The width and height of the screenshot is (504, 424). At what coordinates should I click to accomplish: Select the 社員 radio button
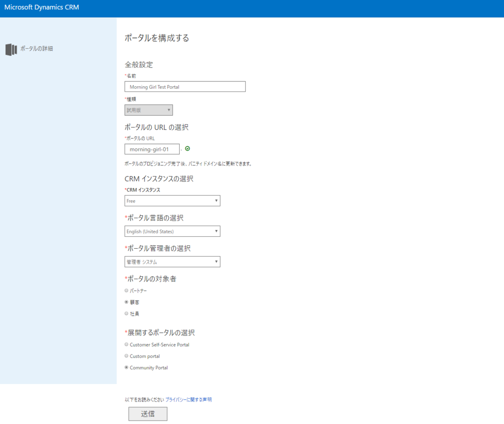(x=126, y=313)
